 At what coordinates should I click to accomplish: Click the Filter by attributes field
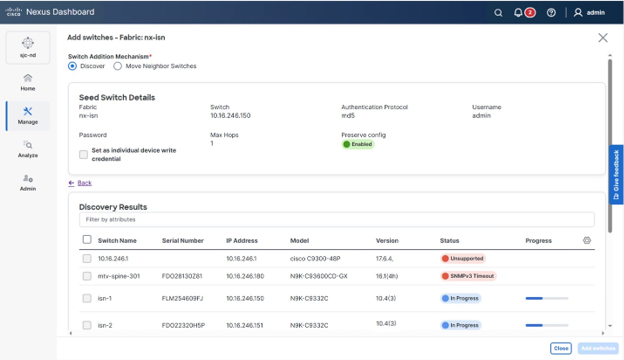(337, 220)
